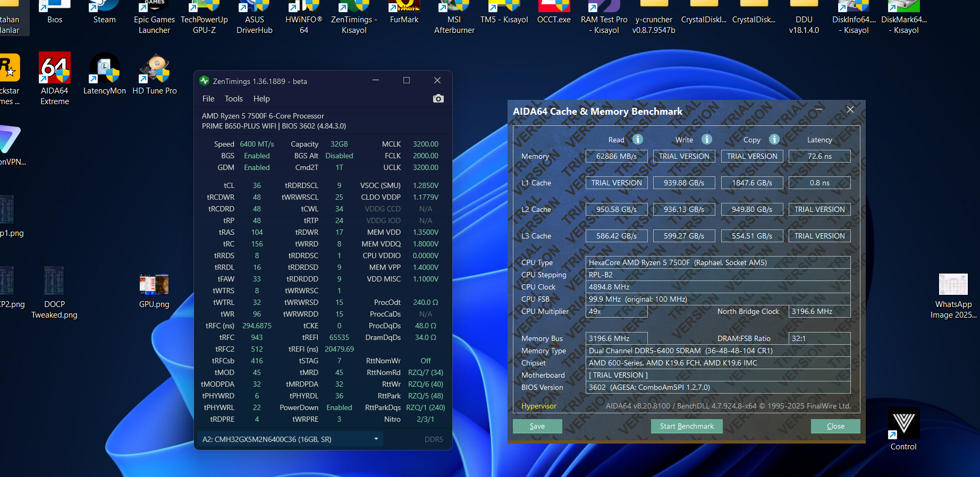The height and width of the screenshot is (477, 980).
Task: Click the Memory Read value 62886 MB/s
Action: 616,156
